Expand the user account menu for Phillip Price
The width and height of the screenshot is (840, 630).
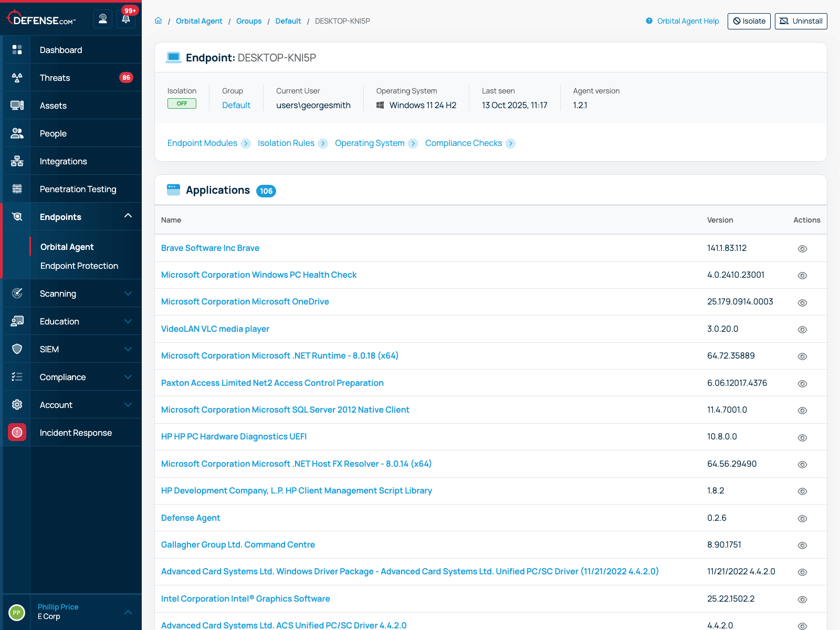(x=128, y=612)
